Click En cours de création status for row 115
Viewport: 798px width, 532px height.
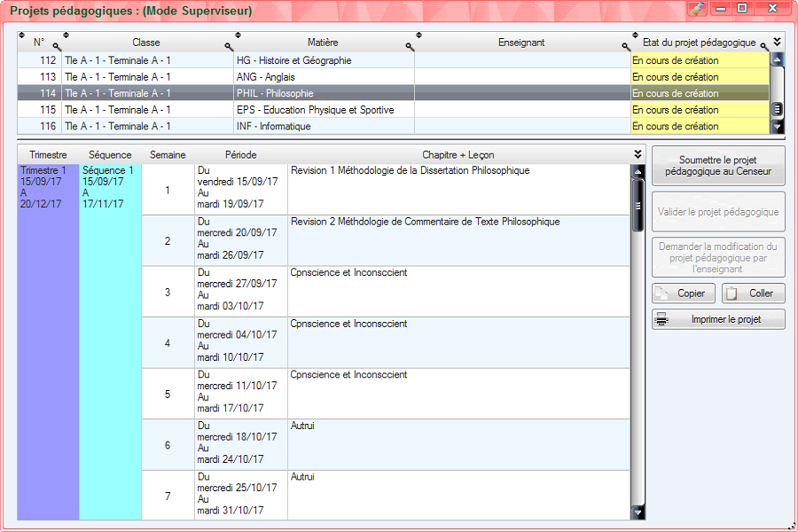tap(700, 109)
